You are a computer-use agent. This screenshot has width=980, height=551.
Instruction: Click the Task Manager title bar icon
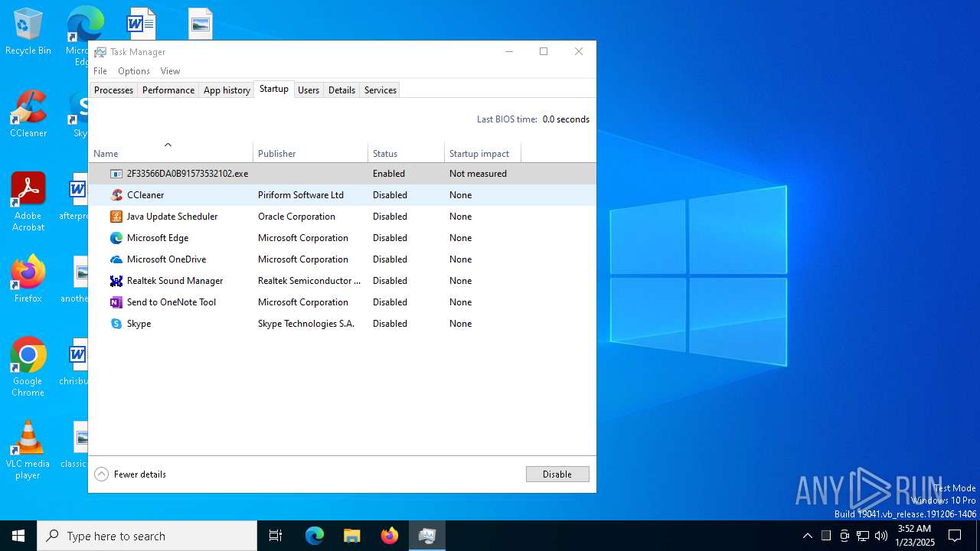coord(100,52)
